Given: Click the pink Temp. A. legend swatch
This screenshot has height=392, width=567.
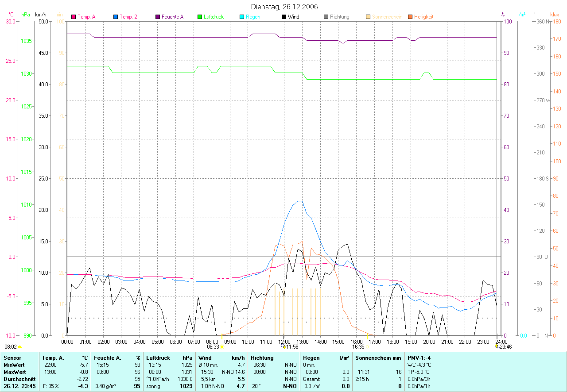Looking at the screenshot, I should (x=74, y=17).
